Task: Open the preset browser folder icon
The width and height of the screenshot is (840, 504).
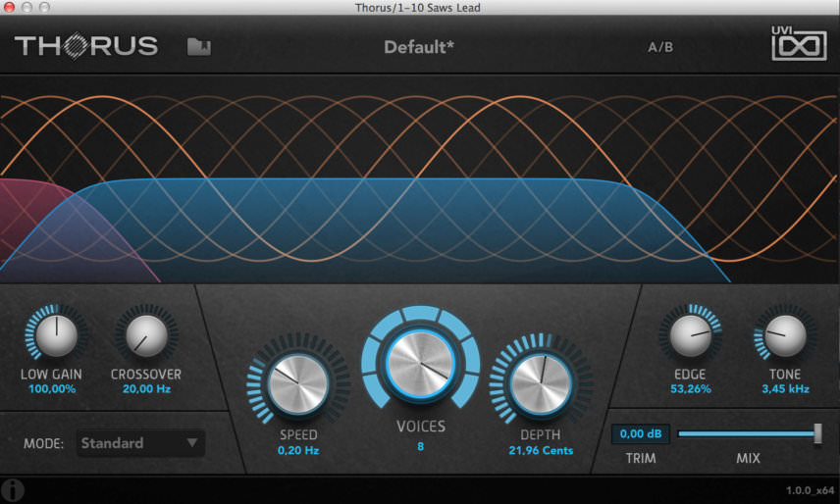Action: coord(199,46)
